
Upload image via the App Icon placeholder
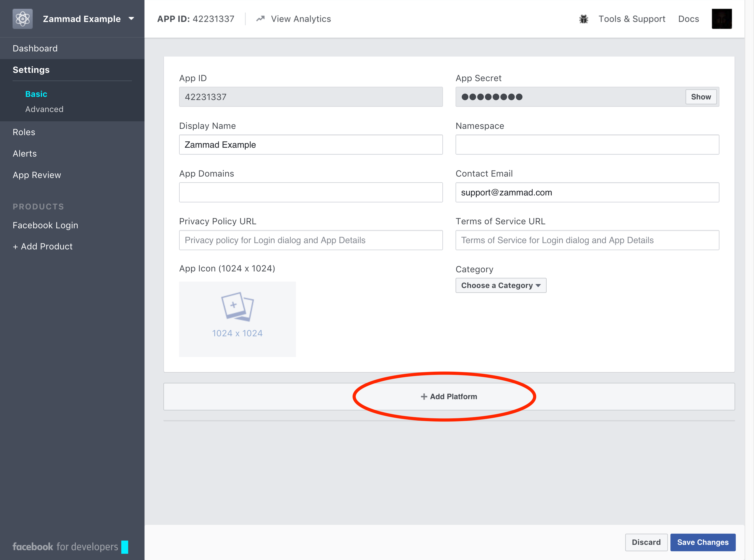pos(237,319)
